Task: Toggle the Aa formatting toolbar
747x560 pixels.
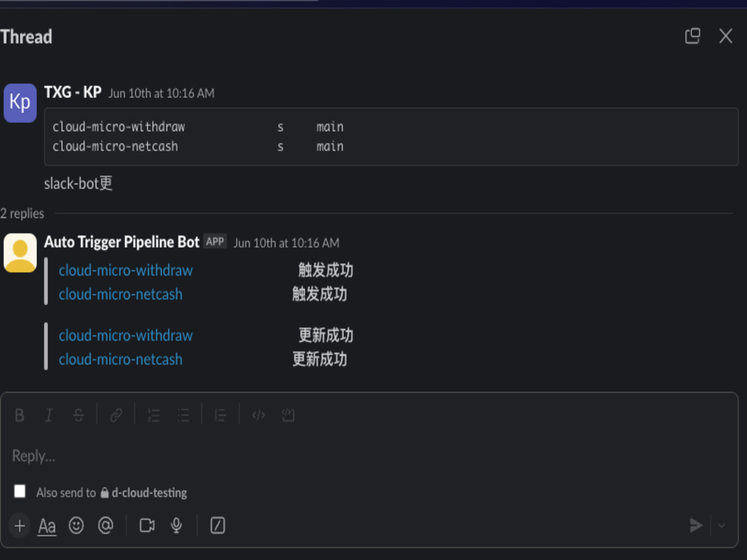Action: (46, 526)
